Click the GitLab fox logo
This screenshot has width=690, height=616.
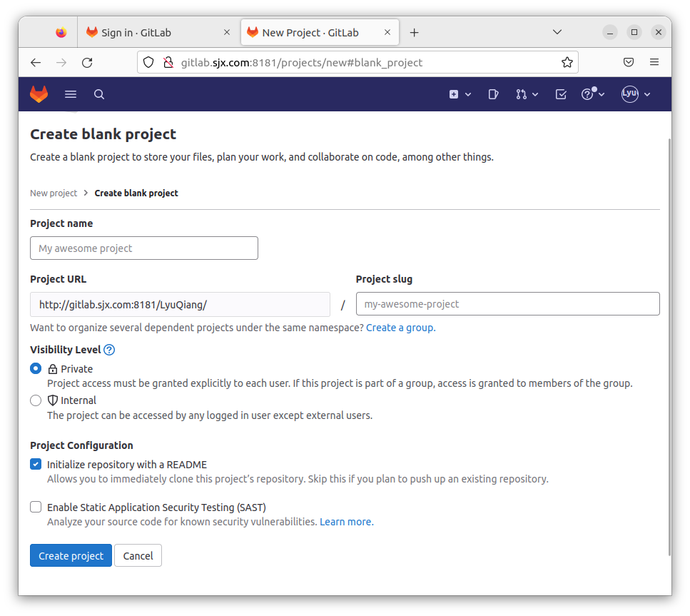click(39, 94)
